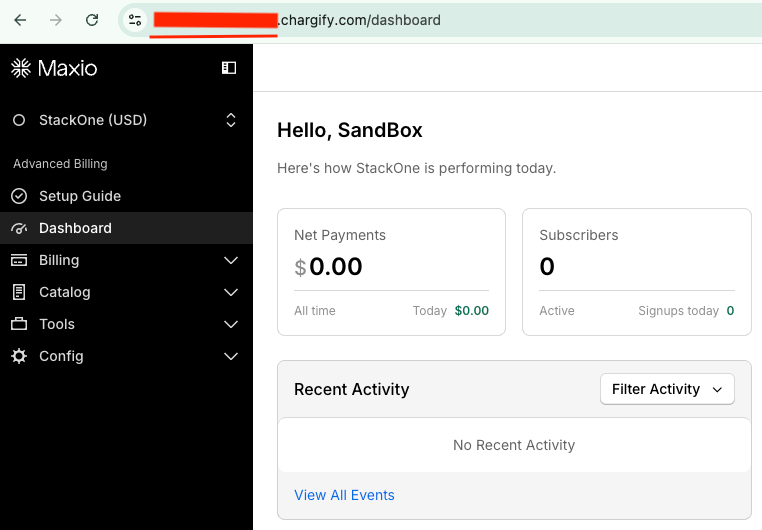This screenshot has height=530, width=762.
Task: Click the Hello, SandBox heading
Action: tap(349, 130)
